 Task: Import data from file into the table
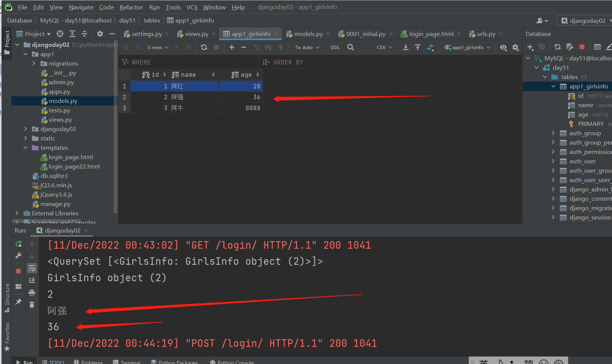[418, 47]
